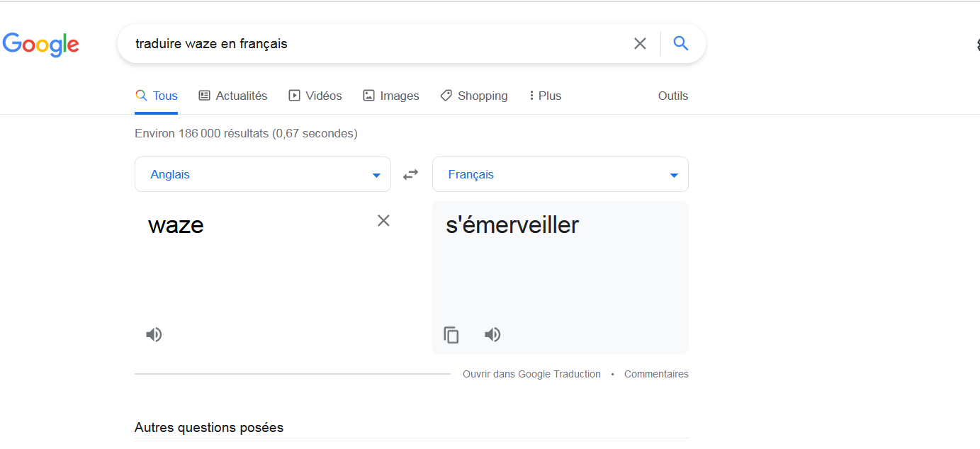Open the Ouvrir dans Google Traduction link
Image resolution: width=980 pixels, height=449 pixels.
[531, 374]
